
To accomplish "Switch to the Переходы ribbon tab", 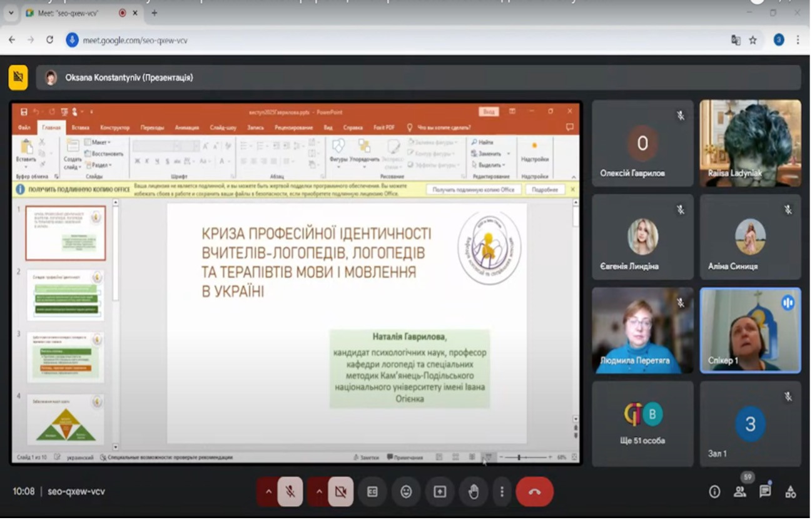I will pyautogui.click(x=152, y=128).
